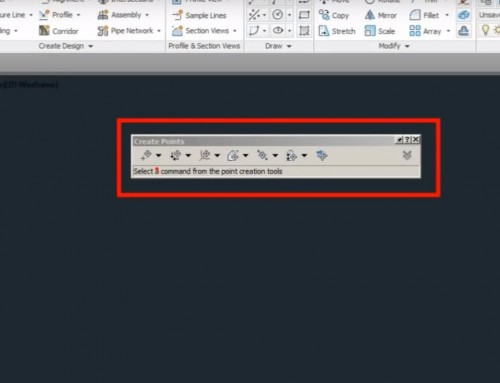Click the Copy command
The height and width of the screenshot is (383, 500).
(x=334, y=15)
